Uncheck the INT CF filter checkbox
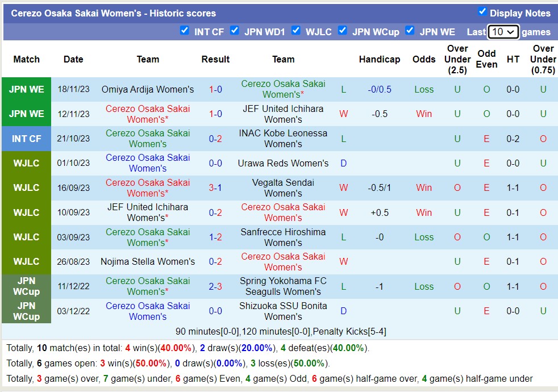 coord(184,31)
